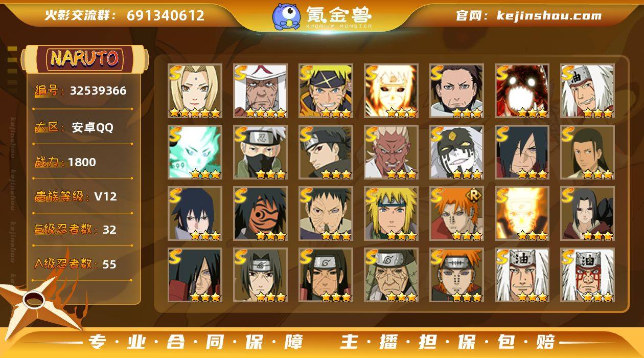The width and height of the screenshot is (644, 358).
Task: Click the group number 691340612
Action: pyautogui.click(x=166, y=15)
